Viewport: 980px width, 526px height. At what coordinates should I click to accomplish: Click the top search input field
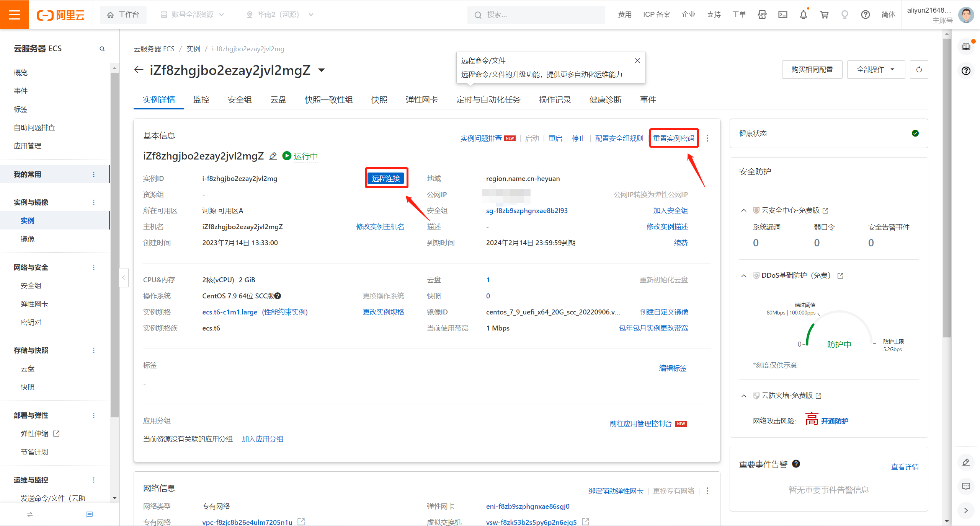(536, 15)
